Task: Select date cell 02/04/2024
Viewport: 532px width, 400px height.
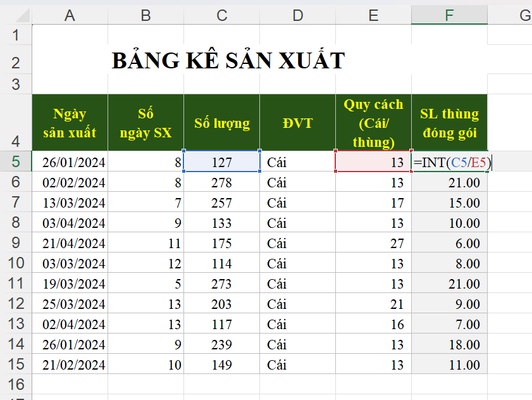Action: (x=70, y=323)
